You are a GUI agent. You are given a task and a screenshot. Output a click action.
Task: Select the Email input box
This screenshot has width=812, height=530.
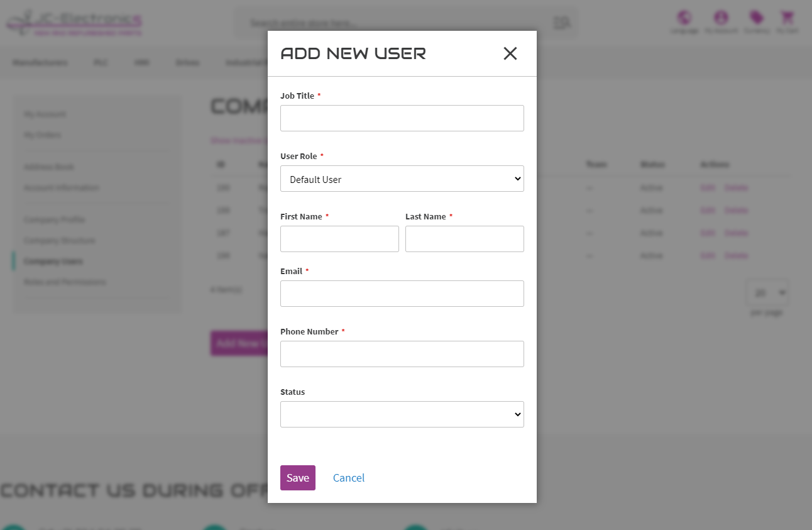(x=402, y=294)
